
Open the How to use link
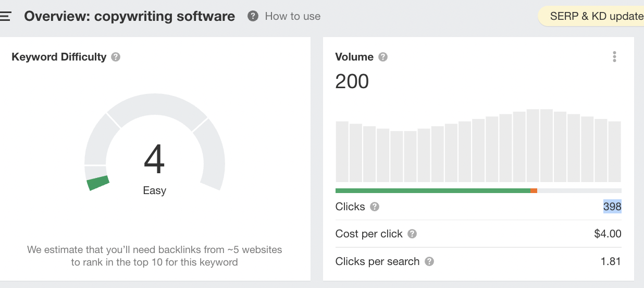pyautogui.click(x=292, y=16)
